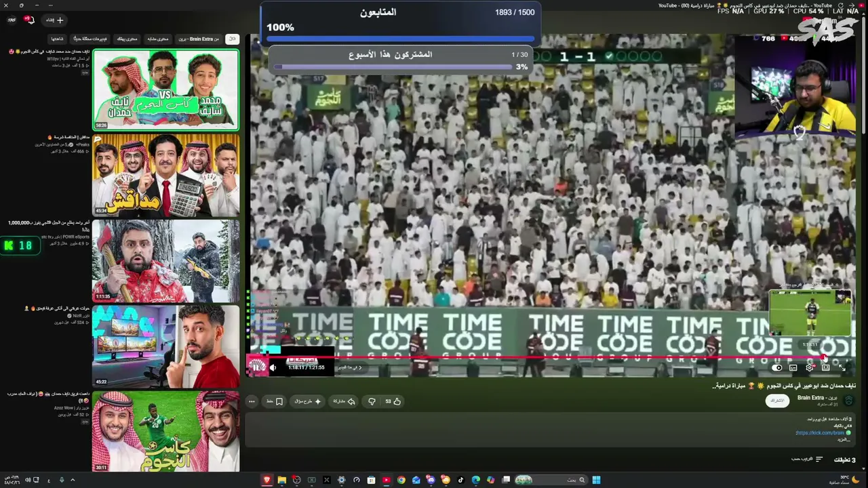Open the TikTok taskbar icon

click(x=460, y=480)
